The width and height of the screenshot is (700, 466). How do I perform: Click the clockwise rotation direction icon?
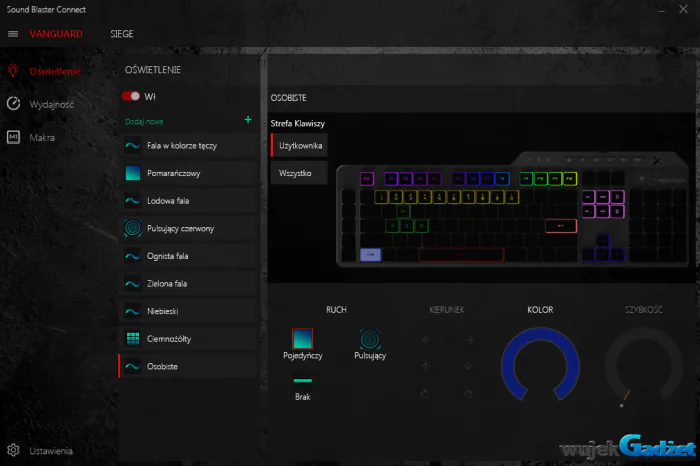[x=469, y=394]
